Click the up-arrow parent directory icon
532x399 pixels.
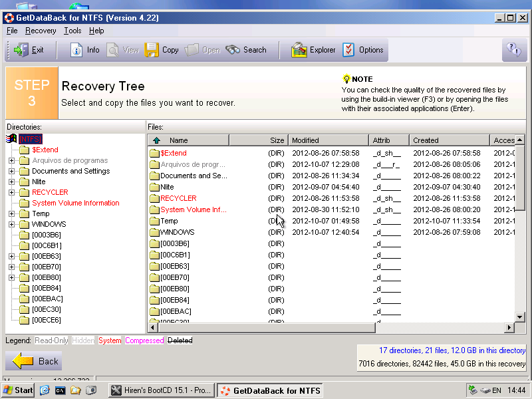coord(156,140)
